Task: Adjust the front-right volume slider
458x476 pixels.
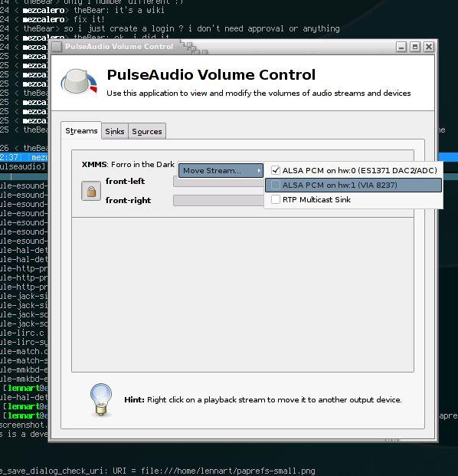Action: click(x=218, y=201)
